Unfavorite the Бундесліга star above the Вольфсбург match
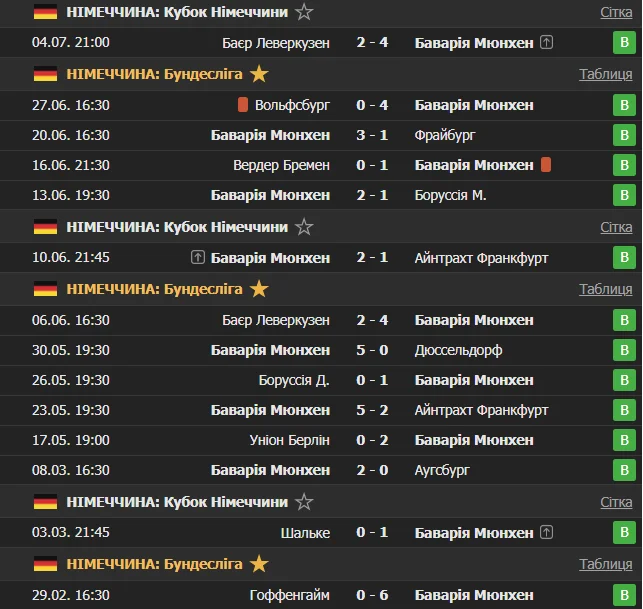Viewport: 643px width, 609px height. [259, 74]
